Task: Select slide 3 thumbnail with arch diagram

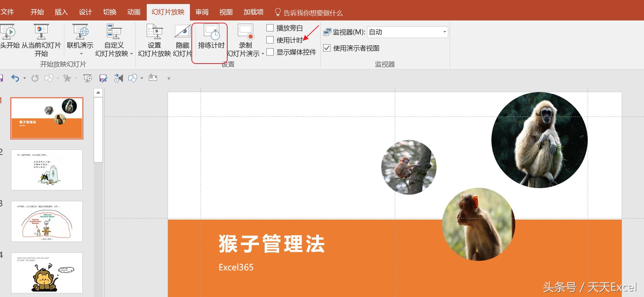Action: point(47,221)
